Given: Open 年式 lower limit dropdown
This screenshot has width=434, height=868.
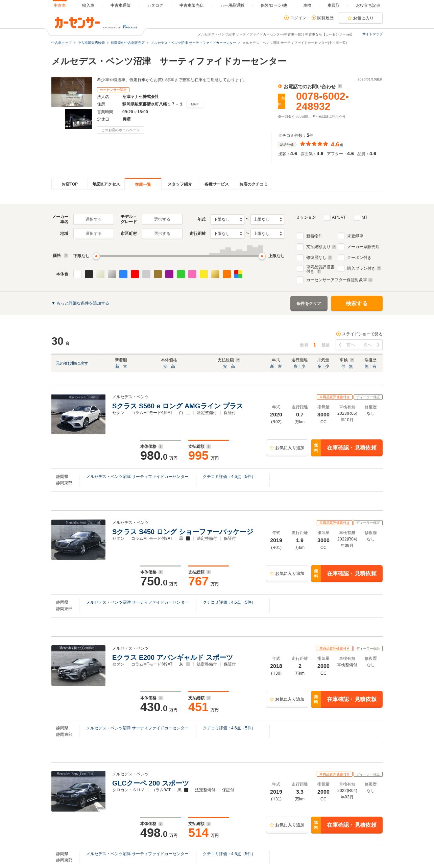Looking at the screenshot, I should [227, 219].
